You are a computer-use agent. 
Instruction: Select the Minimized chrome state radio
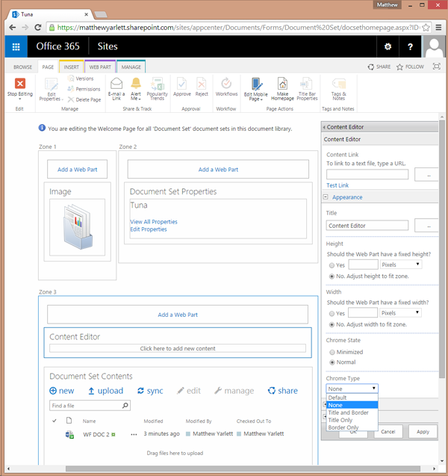pyautogui.click(x=332, y=352)
